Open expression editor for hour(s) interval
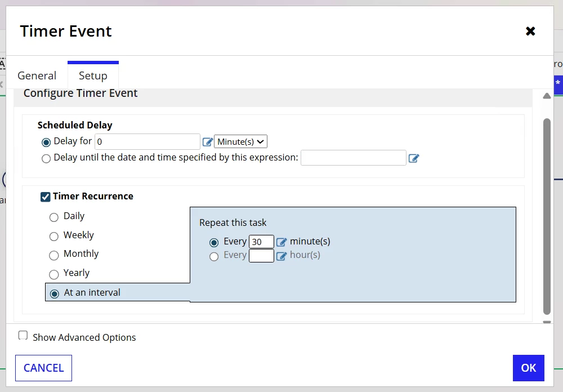 coord(281,256)
